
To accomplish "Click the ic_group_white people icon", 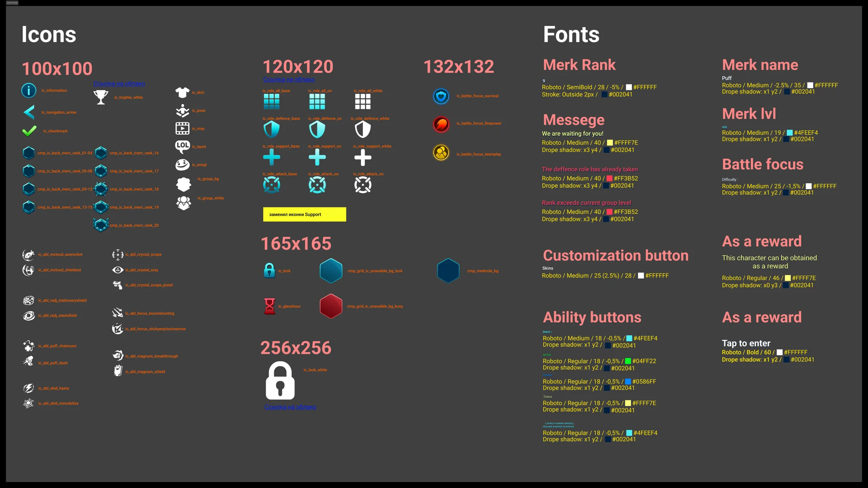I will coord(184,203).
